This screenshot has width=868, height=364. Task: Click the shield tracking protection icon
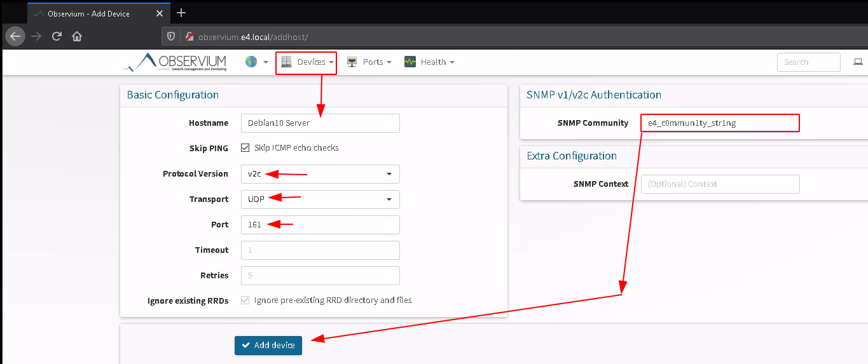pyautogui.click(x=171, y=37)
